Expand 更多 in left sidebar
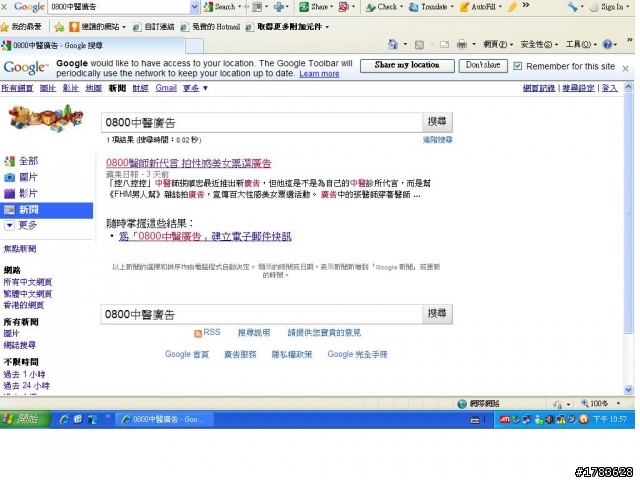 [x=21, y=225]
